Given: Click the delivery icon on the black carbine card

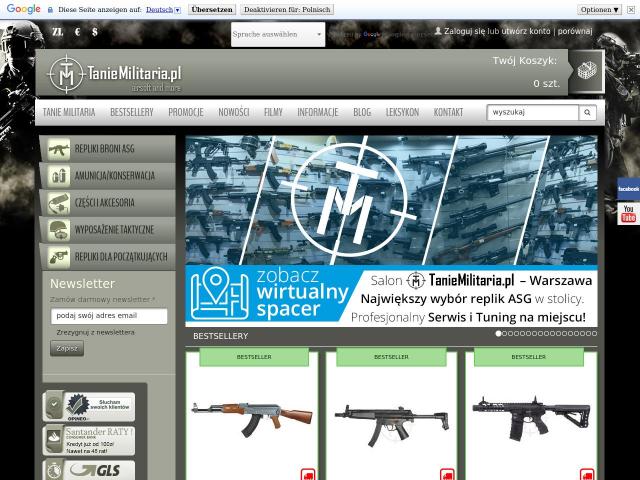Looking at the screenshot, I should pos(587,475).
